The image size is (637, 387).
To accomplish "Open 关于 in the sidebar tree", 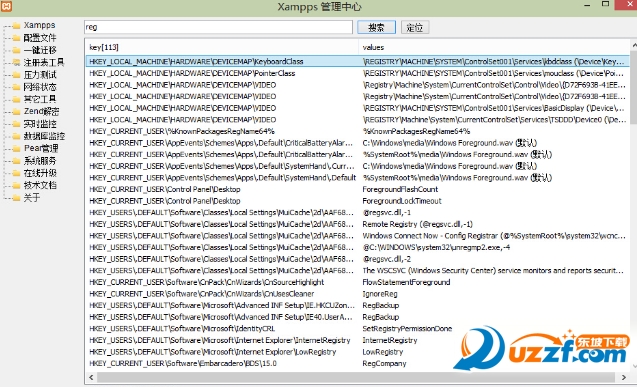I will coord(31,198).
